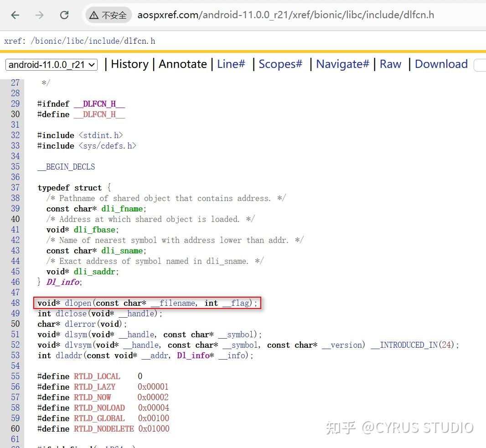Follow the dlsym symbol link
The image size is (486, 448).
(76, 334)
